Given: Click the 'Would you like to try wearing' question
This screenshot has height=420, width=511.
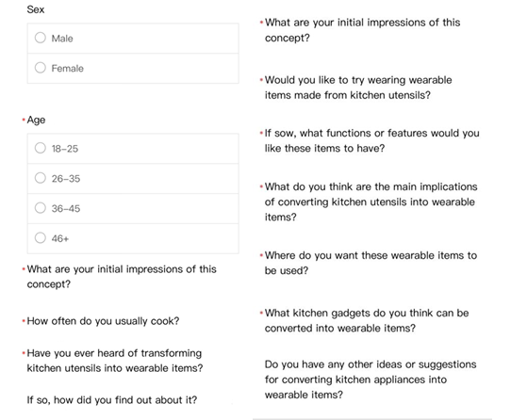Looking at the screenshot, I should pos(358,88).
